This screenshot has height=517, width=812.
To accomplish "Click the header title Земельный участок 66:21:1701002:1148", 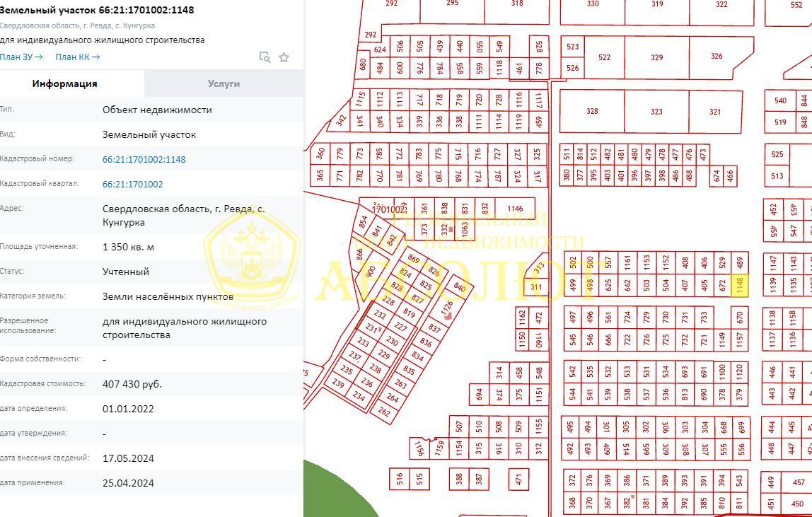I will [x=97, y=10].
